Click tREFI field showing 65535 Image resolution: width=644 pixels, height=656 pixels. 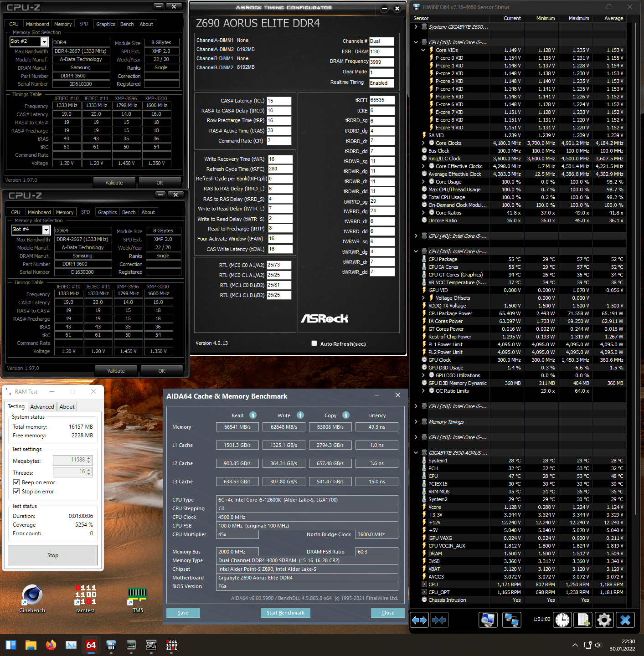click(x=382, y=100)
